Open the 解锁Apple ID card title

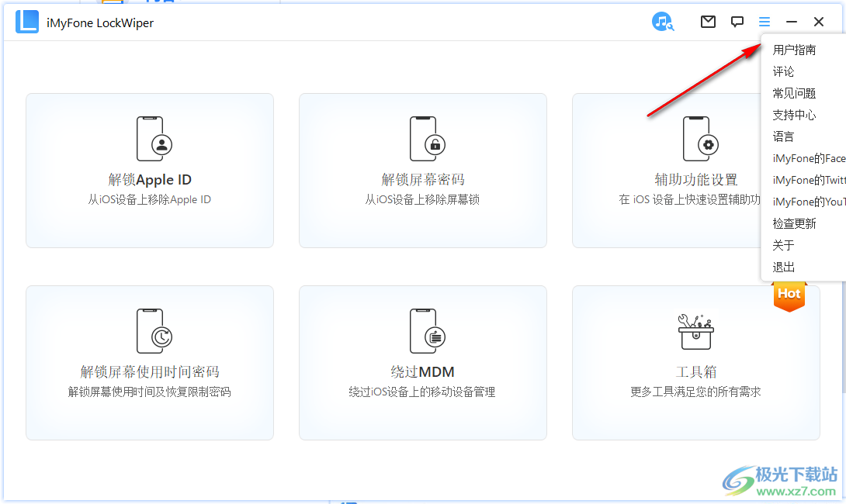pos(150,179)
